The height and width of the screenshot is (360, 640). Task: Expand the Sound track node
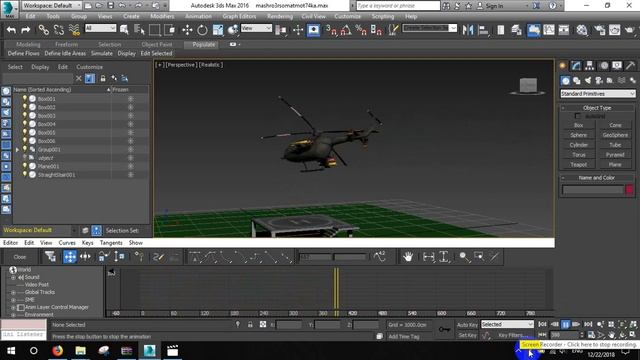[x=13, y=277]
